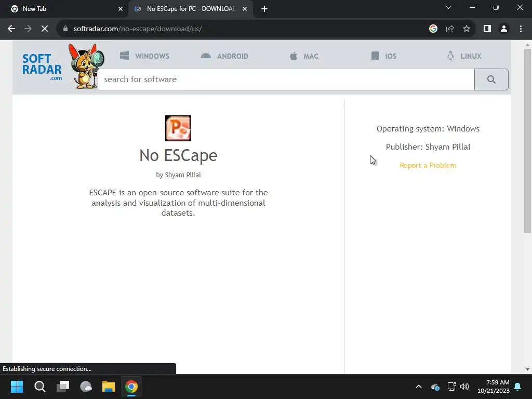The height and width of the screenshot is (399, 532).
Task: Stop loading the page
Action: coord(45,29)
